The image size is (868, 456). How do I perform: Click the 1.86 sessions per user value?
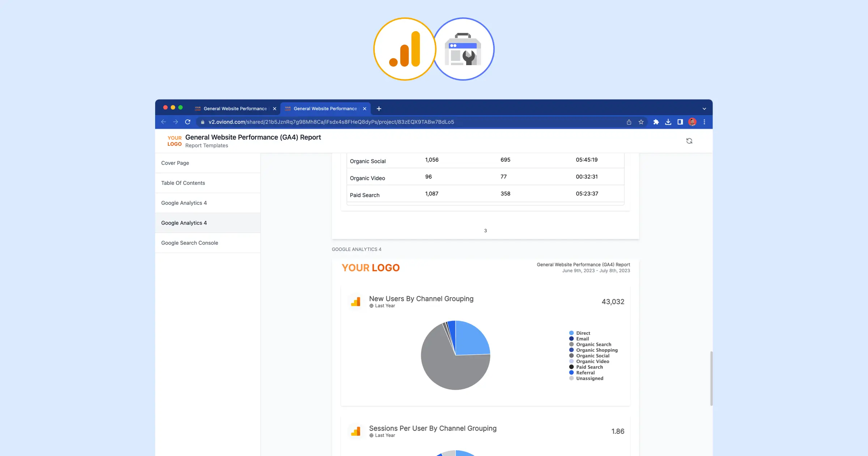click(x=618, y=431)
